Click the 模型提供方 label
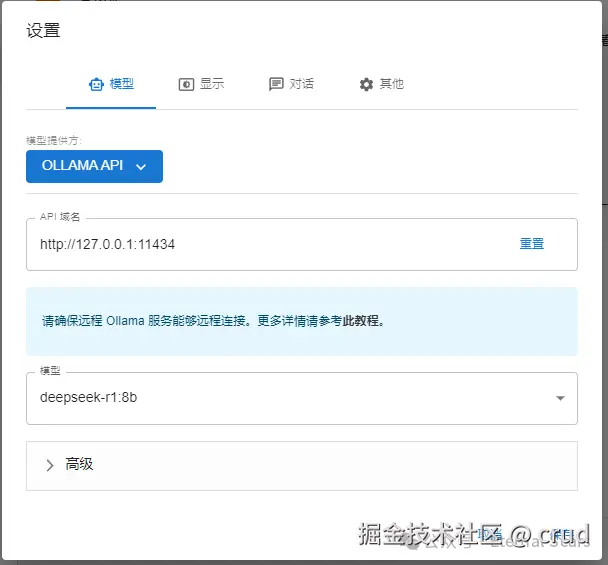 (x=54, y=140)
